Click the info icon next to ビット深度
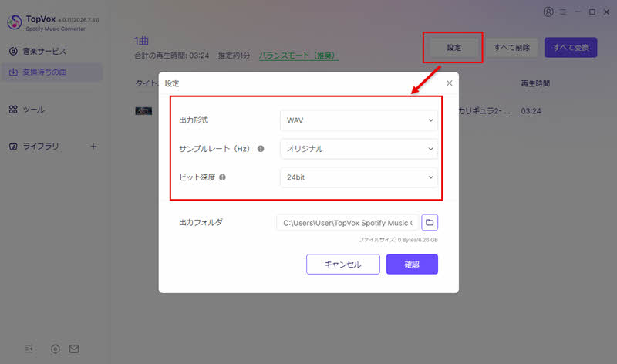 (x=222, y=177)
